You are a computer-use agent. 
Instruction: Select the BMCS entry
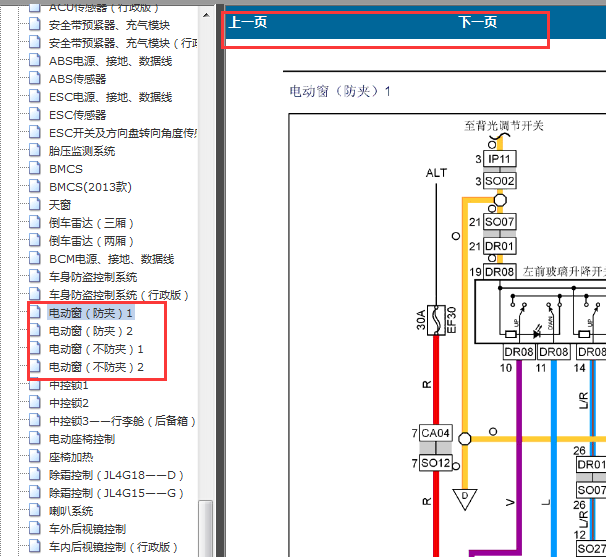tap(66, 169)
